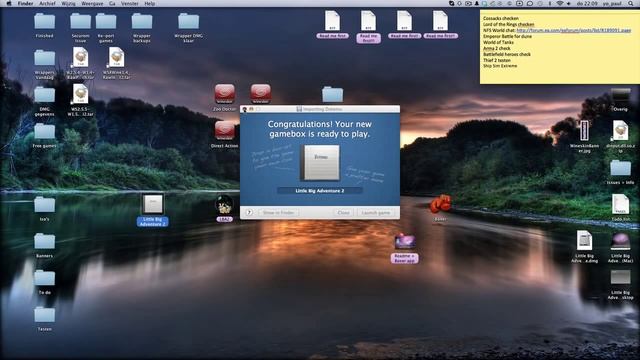Select the Direct Action wineskin app icon
640x360 pixels.
[224, 131]
